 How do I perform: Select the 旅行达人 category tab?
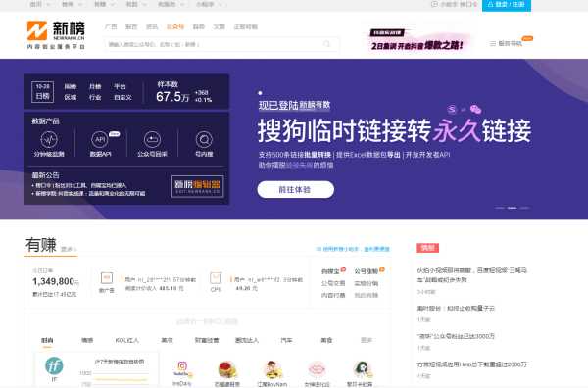point(247,340)
